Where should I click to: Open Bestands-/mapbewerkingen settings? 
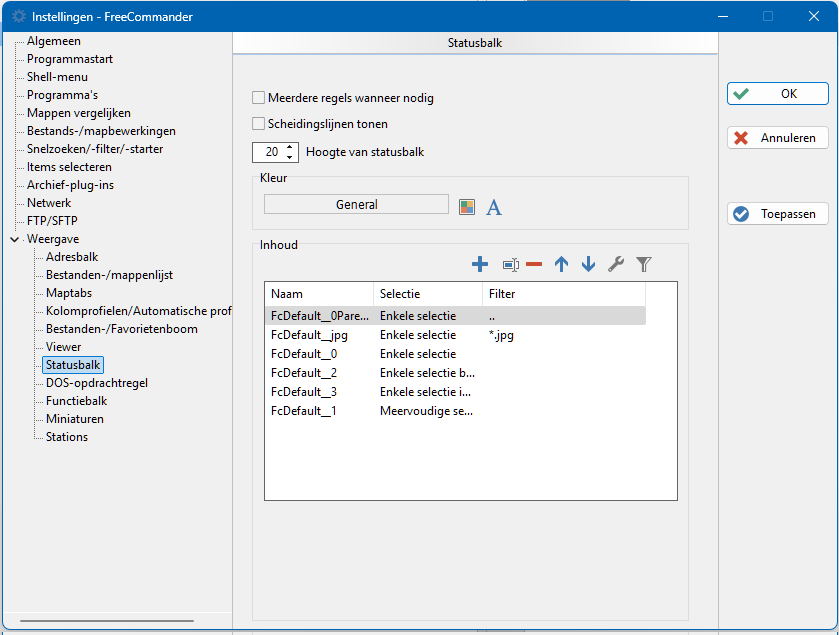(101, 131)
